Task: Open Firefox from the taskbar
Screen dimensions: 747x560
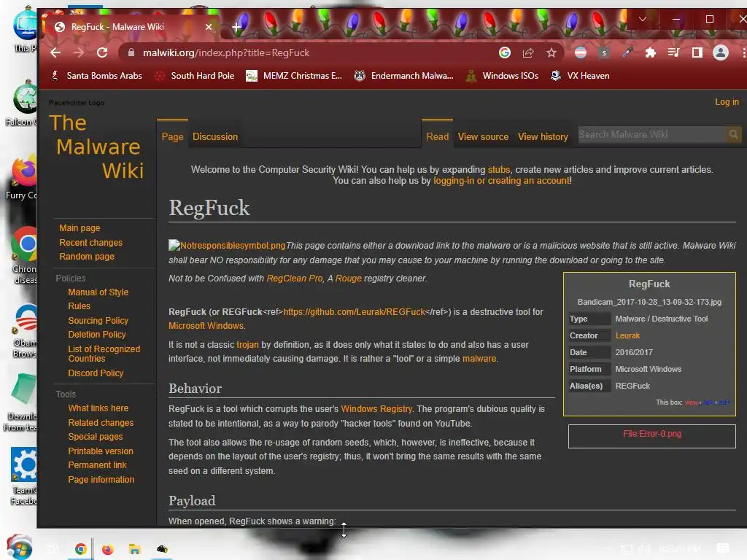Action: 108,549
